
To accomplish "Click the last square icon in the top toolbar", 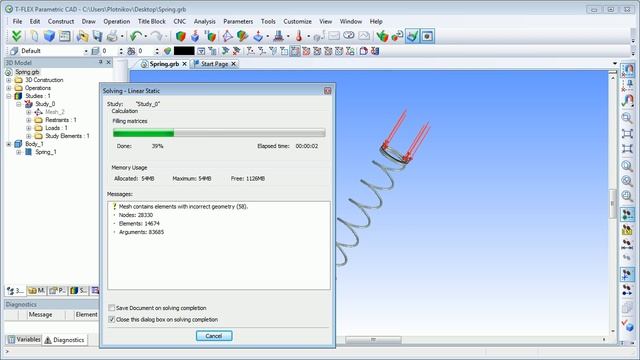I will pyautogui.click(x=427, y=36).
